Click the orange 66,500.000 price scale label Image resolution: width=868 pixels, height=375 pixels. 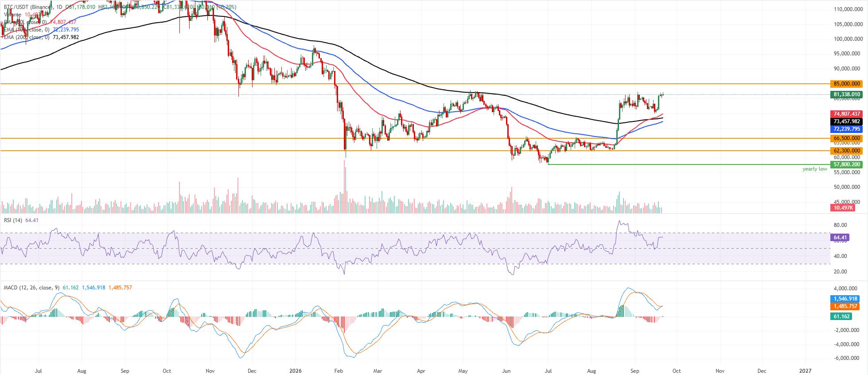846,138
